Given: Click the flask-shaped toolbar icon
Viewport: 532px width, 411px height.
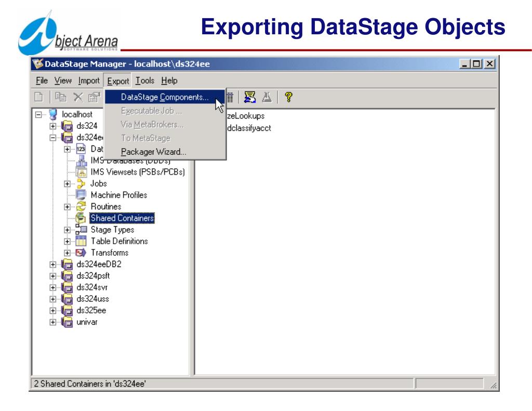Looking at the screenshot, I should pyautogui.click(x=267, y=97).
